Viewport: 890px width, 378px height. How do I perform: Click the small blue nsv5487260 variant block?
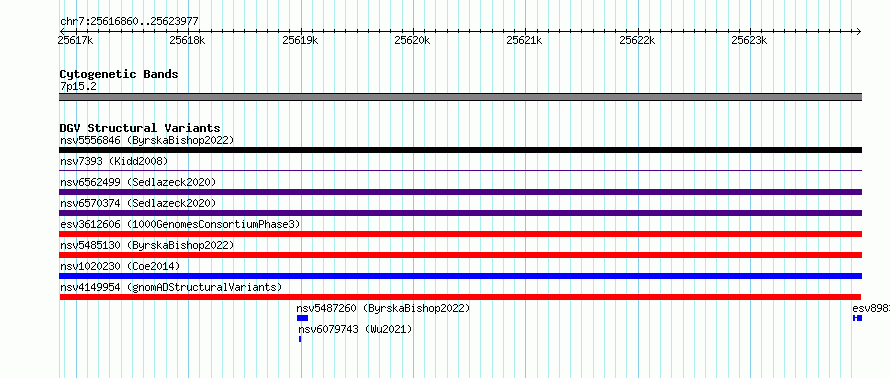click(302, 318)
